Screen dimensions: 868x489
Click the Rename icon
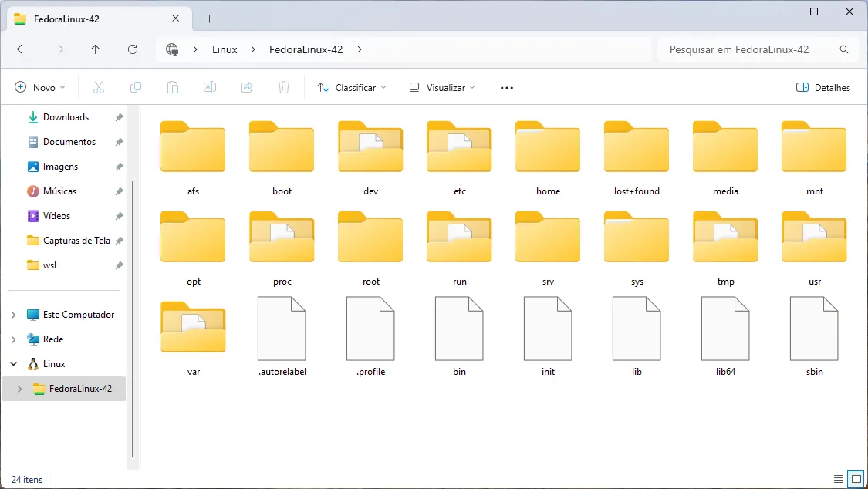[210, 87]
